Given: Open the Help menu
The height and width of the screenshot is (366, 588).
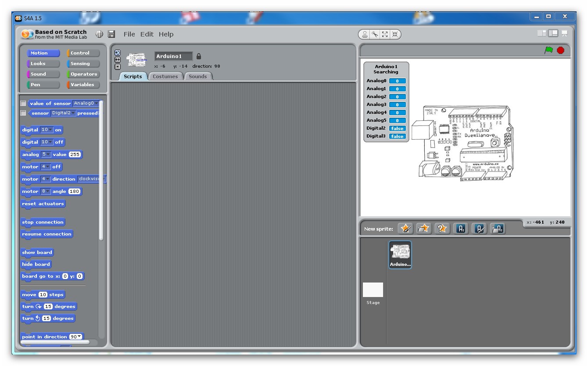Looking at the screenshot, I should coord(166,34).
